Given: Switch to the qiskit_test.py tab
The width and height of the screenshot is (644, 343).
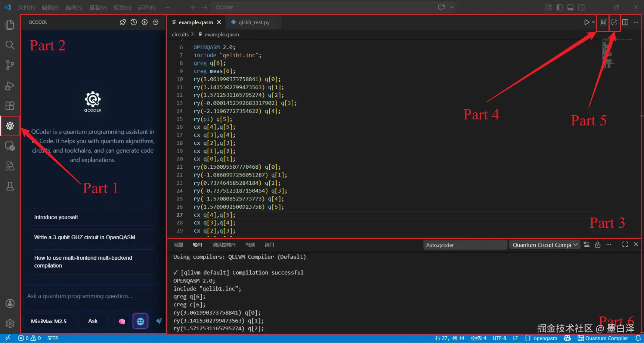Looking at the screenshot, I should [x=254, y=22].
